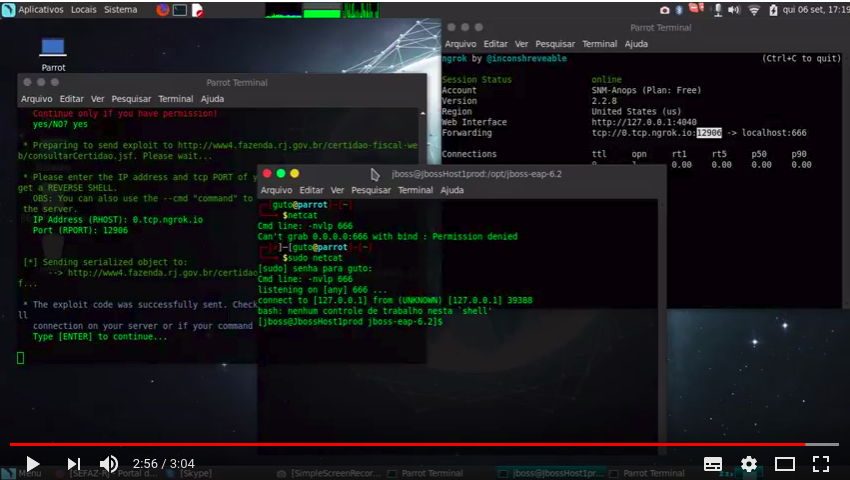Click the microphone tray icon
The height and width of the screenshot is (480, 850).
[718, 10]
